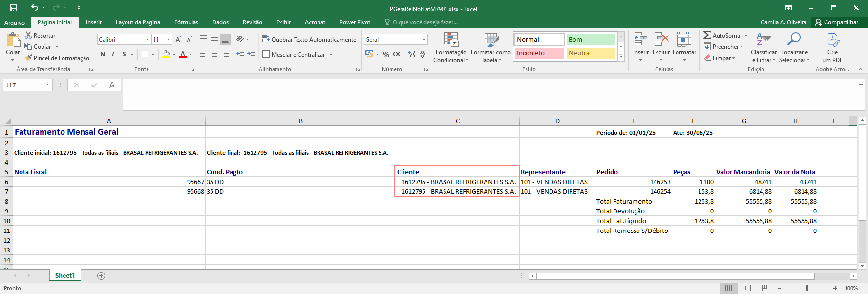Click the new sheet plus icon
Screen dimensions: 868x294
click(x=101, y=276)
